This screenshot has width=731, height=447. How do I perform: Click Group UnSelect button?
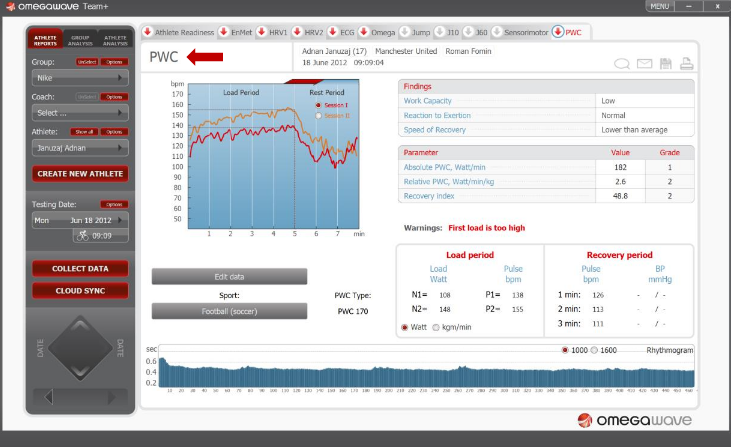click(x=87, y=62)
